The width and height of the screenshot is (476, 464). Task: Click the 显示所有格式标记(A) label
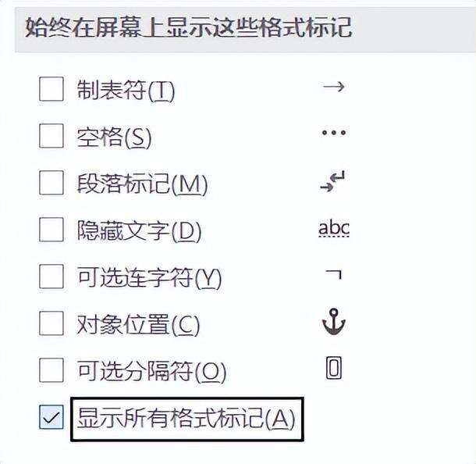tap(186, 419)
